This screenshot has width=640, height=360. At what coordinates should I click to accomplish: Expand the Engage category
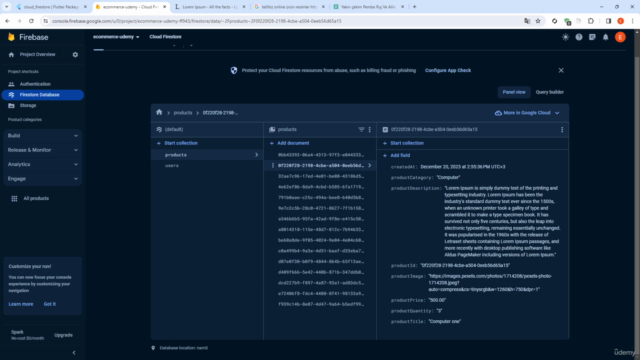point(42,178)
